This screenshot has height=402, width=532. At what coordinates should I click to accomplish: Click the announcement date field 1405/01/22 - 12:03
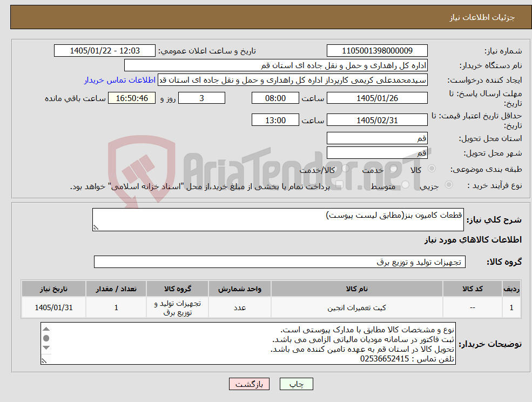click(x=104, y=51)
